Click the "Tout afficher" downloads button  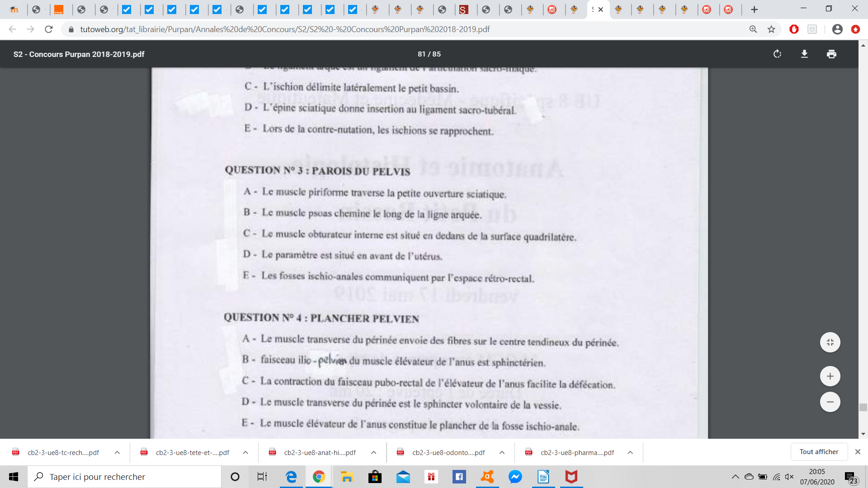[x=819, y=452]
